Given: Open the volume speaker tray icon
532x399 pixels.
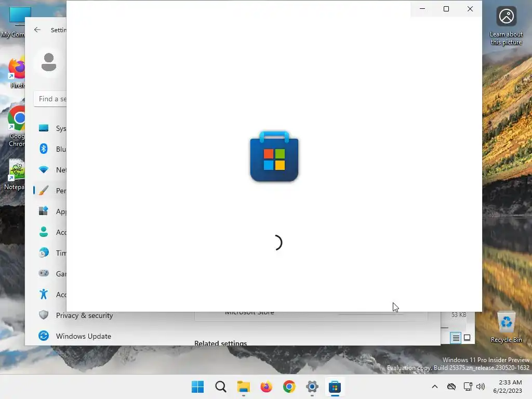Looking at the screenshot, I should point(481,387).
